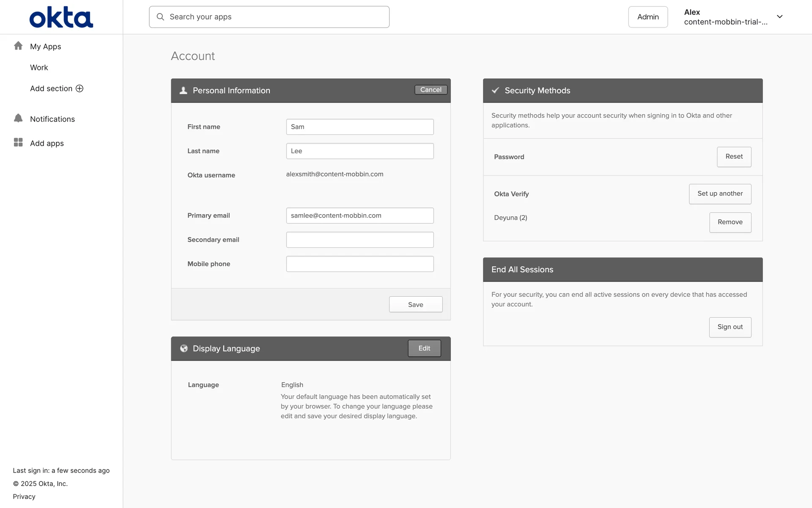The width and height of the screenshot is (812, 508).
Task: Click the Personal Information person icon
Action: [183, 91]
